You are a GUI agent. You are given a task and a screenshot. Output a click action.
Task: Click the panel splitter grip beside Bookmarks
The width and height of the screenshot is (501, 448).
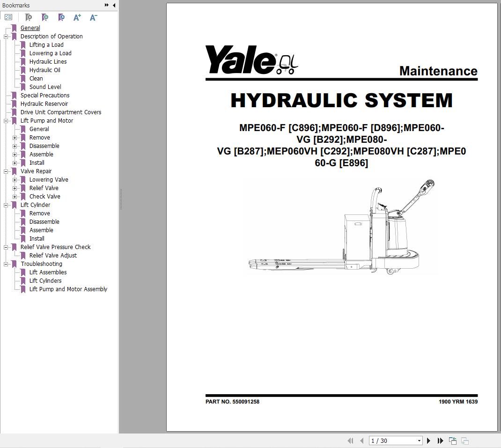click(x=121, y=199)
